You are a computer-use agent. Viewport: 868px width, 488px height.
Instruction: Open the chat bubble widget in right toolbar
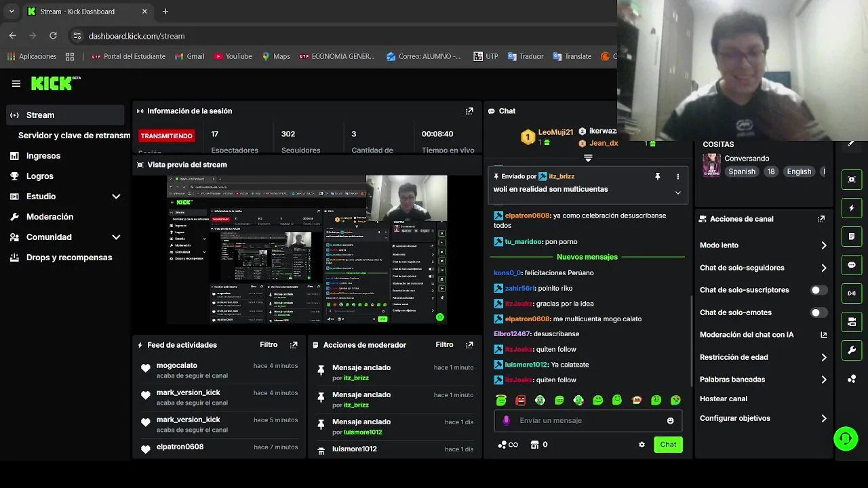(852, 265)
